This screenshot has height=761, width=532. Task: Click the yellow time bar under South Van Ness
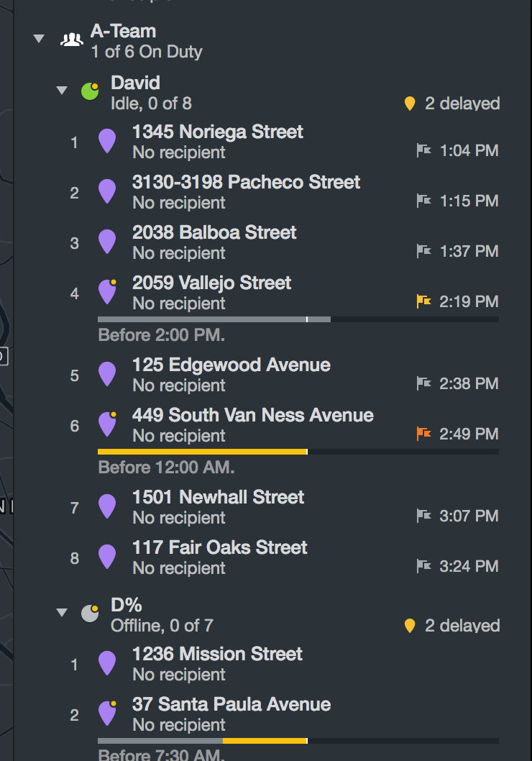[x=202, y=452]
